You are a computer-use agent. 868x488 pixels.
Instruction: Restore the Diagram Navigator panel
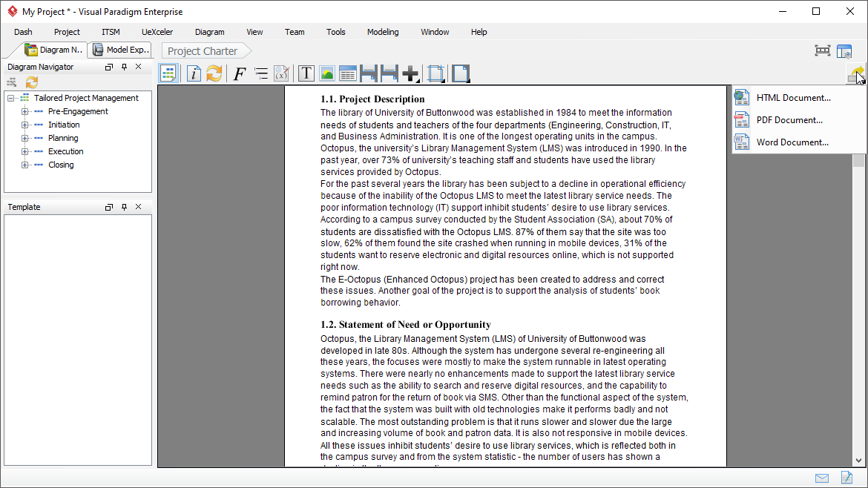click(x=109, y=67)
